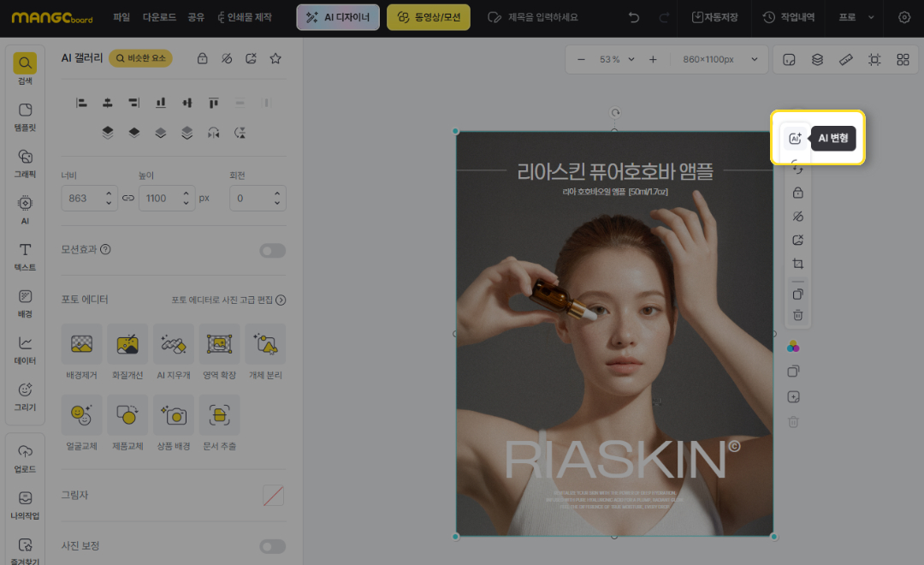Select the AI 지우개 tool
924x565 pixels.
[x=174, y=344]
